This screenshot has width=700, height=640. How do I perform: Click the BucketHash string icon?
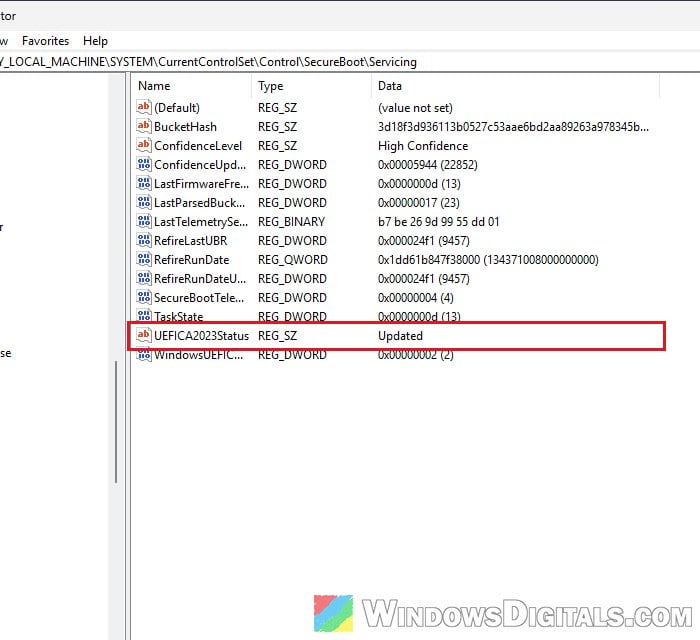[x=143, y=126]
